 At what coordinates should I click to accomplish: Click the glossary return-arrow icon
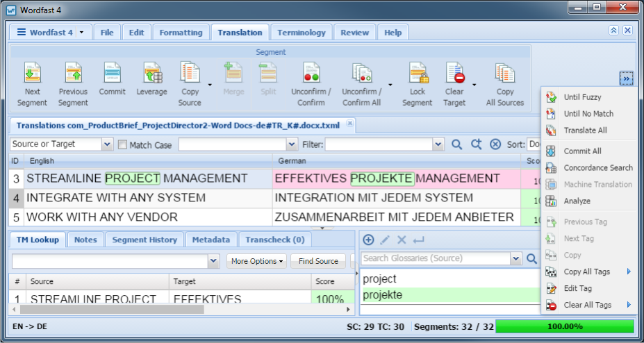pos(418,240)
